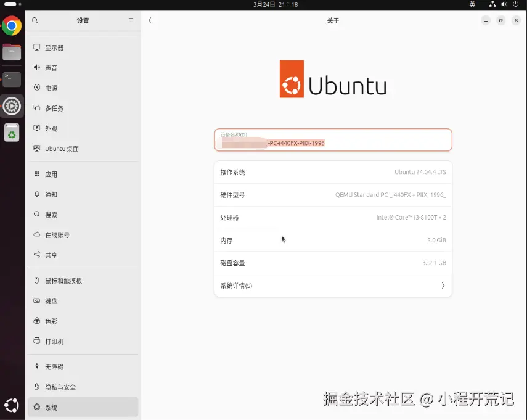Click the color icon beside 色彩
This screenshot has width=527, height=420.
[x=36, y=321]
